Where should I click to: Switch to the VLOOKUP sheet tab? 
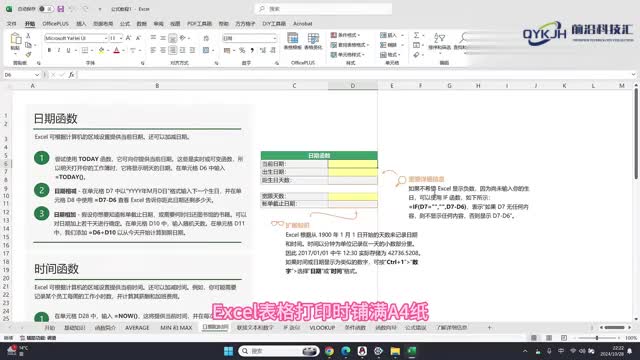click(x=322, y=328)
